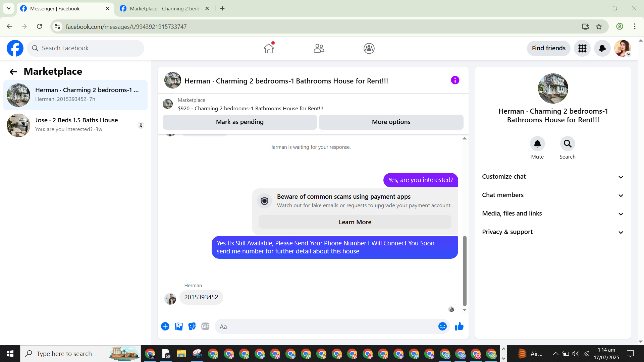Screen dimensions: 644x362
Task: Go to the Home feed icon
Action: click(269, 48)
